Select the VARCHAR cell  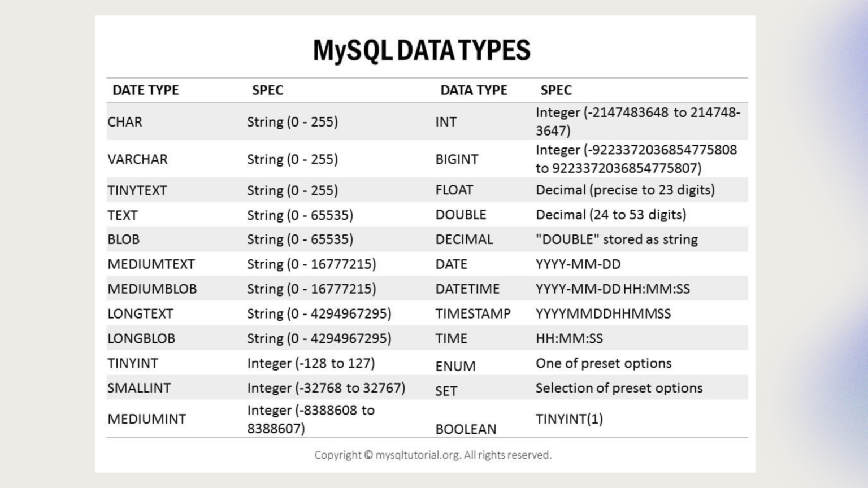[x=137, y=159]
